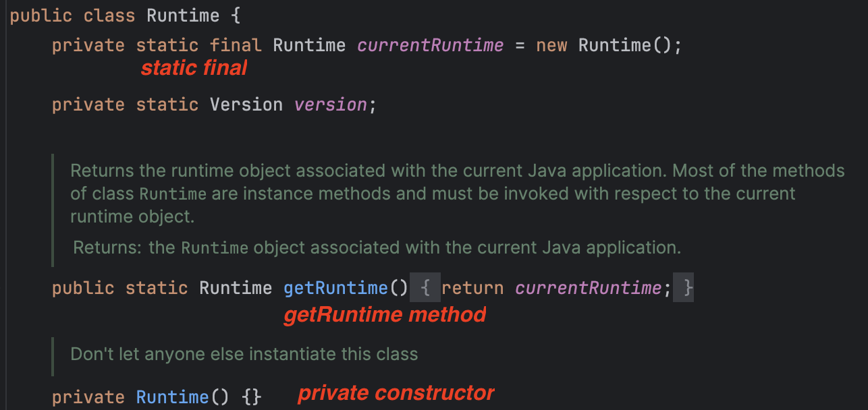This screenshot has width=868, height=410.
Task: Expand the folded opening brace of getRuntime
Action: (x=425, y=289)
